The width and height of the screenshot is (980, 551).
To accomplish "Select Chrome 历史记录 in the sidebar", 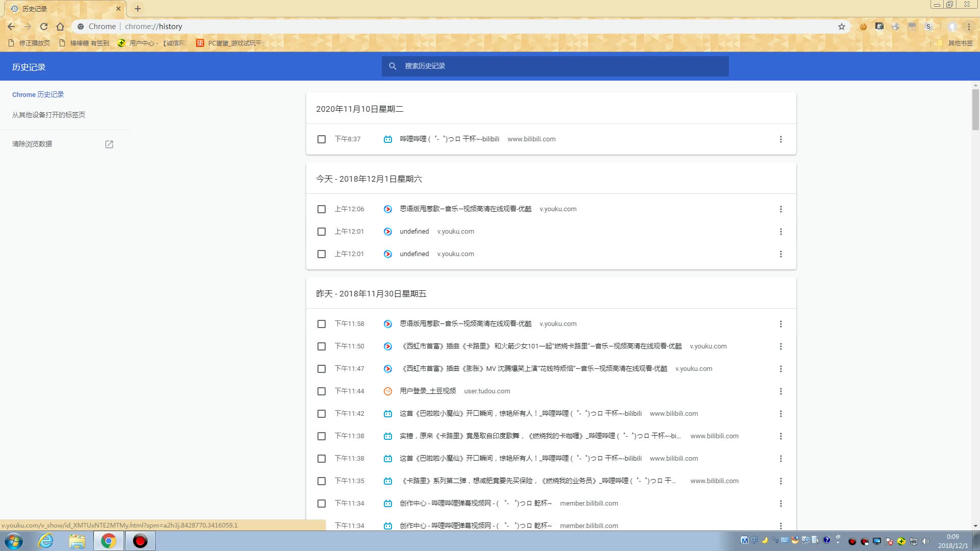I will click(38, 95).
